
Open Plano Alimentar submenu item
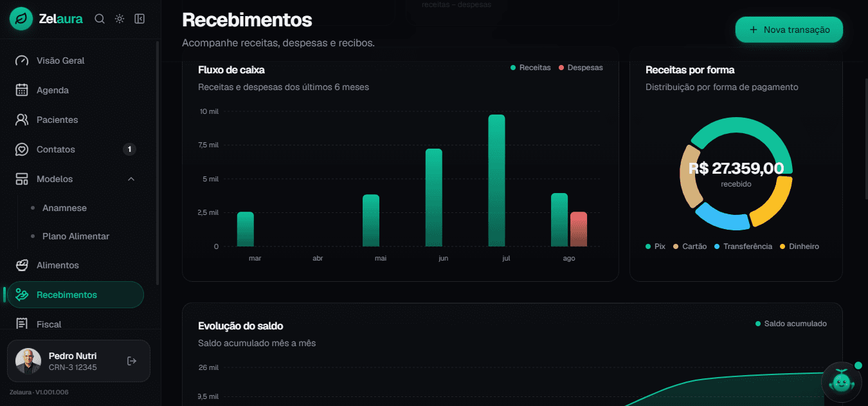point(76,236)
